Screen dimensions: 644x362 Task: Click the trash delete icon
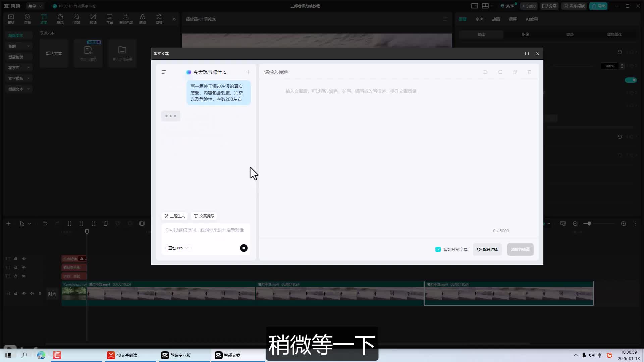coord(529,72)
